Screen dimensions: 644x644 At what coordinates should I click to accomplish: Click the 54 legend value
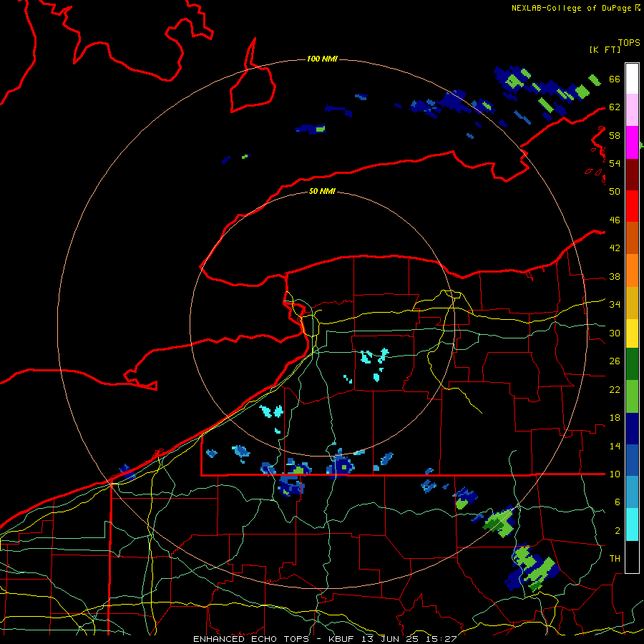[615, 163]
